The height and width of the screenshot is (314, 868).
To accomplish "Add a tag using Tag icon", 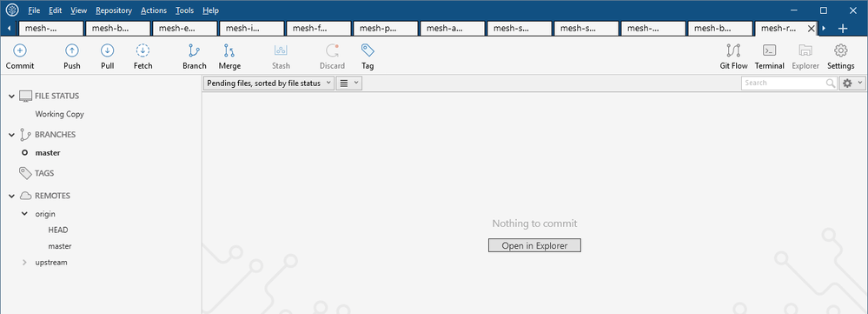I will (368, 51).
